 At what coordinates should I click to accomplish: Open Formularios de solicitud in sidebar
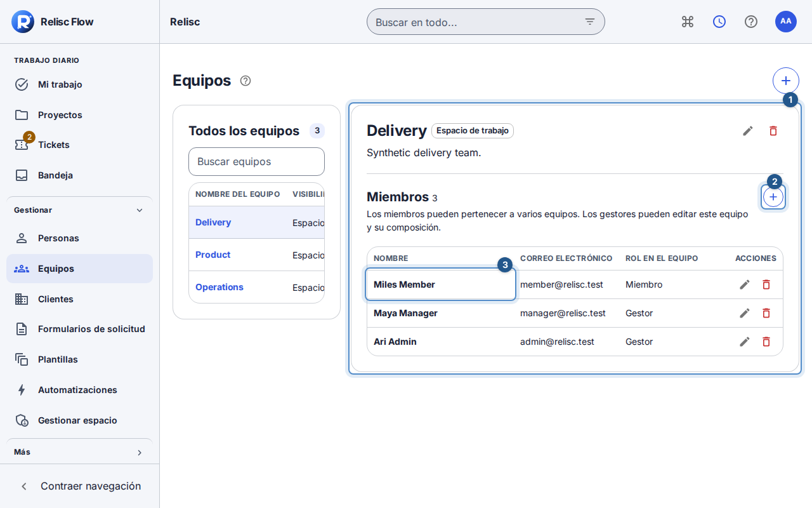pyautogui.click(x=79, y=329)
